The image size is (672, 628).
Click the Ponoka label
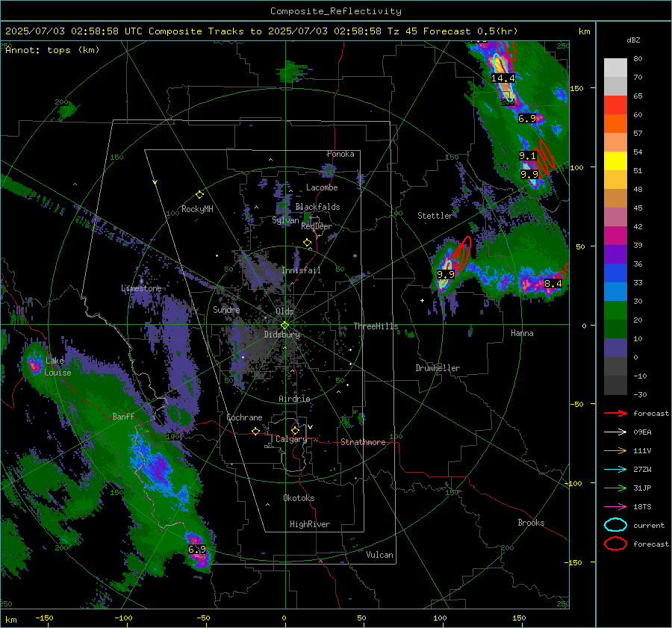(340, 154)
